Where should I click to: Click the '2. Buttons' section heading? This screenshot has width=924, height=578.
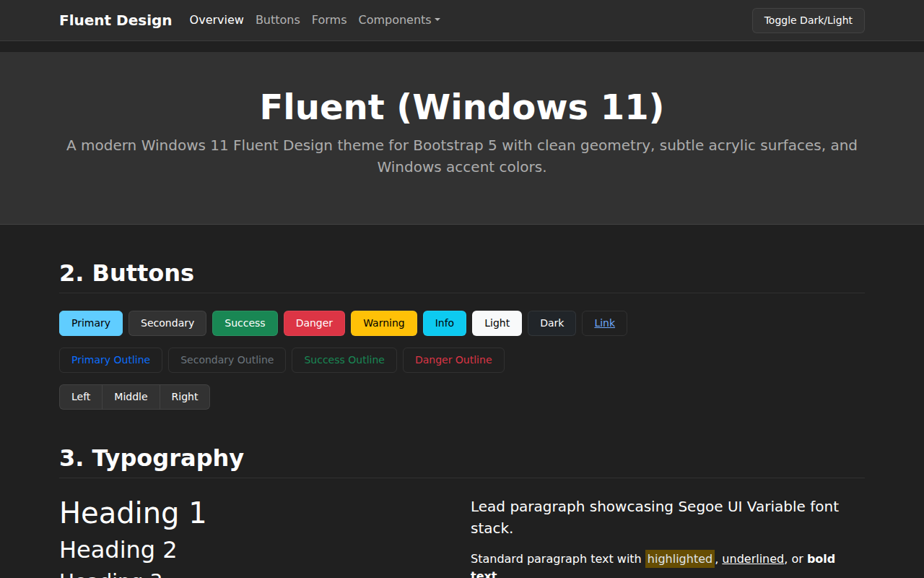pyautogui.click(x=126, y=273)
